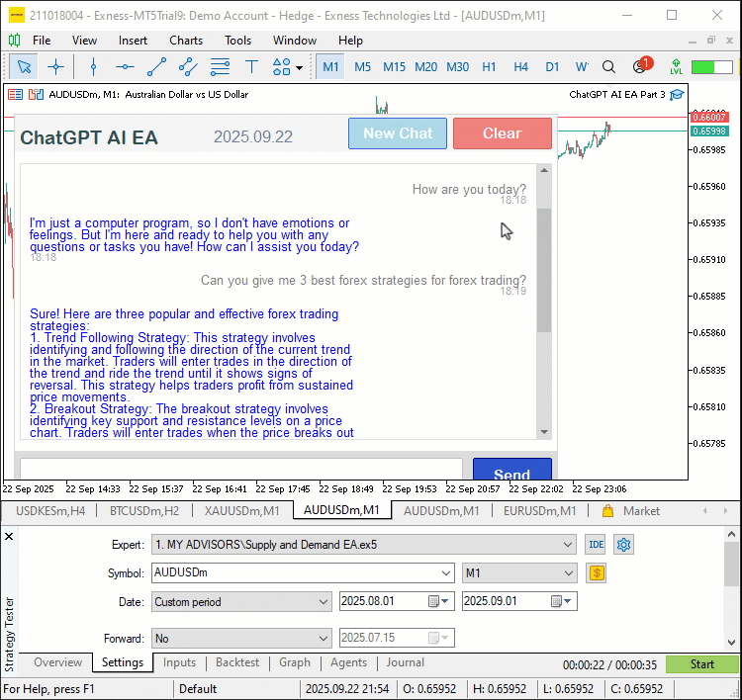
Task: Click the chat message input field
Action: click(x=241, y=470)
